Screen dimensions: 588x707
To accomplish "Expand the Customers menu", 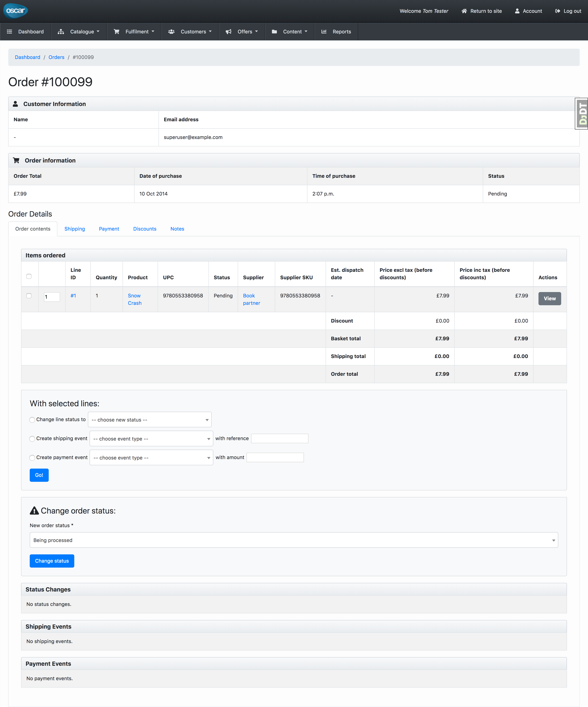I will coord(190,32).
